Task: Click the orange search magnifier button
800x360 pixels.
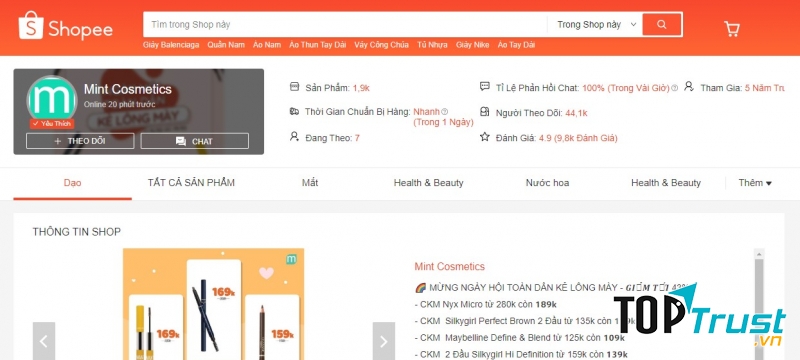Action: point(662,24)
